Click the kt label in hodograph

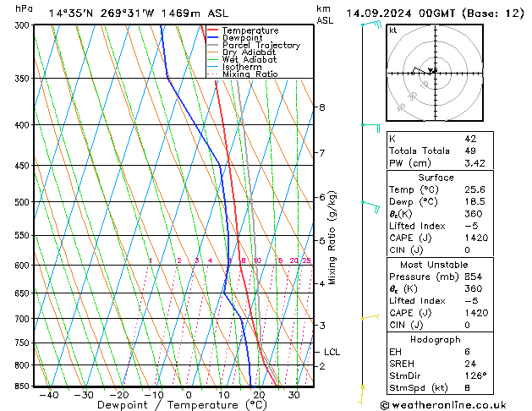coord(393,30)
